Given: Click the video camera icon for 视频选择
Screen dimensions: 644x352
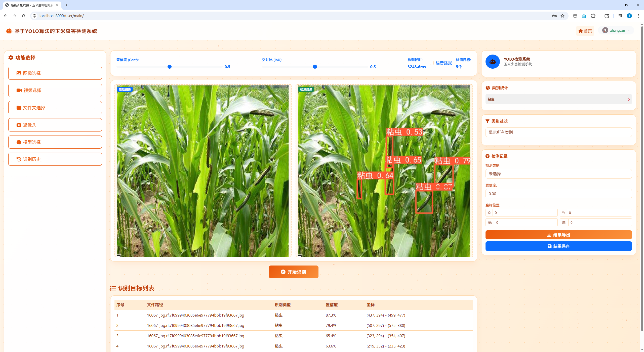Looking at the screenshot, I should coord(19,90).
